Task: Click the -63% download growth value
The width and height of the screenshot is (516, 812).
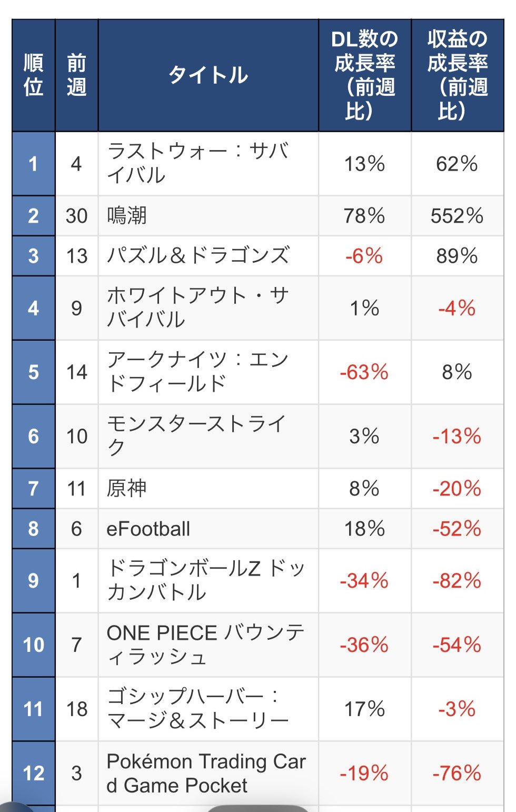Action: click(x=364, y=372)
